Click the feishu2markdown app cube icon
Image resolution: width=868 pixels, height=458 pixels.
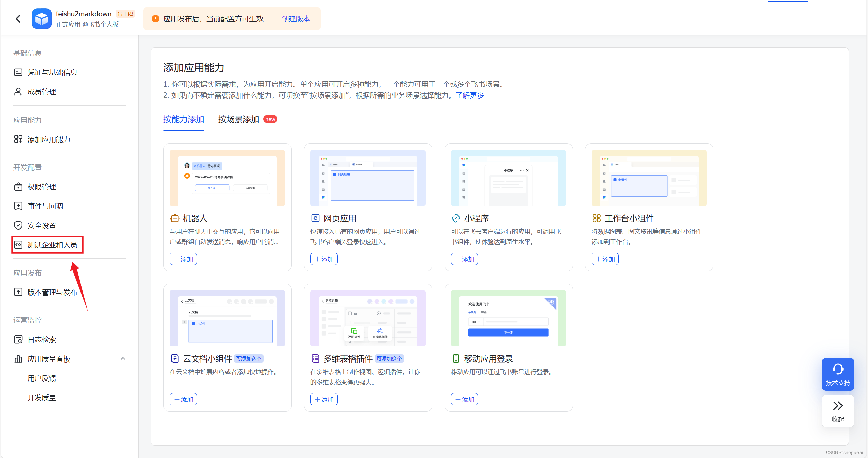(41, 19)
